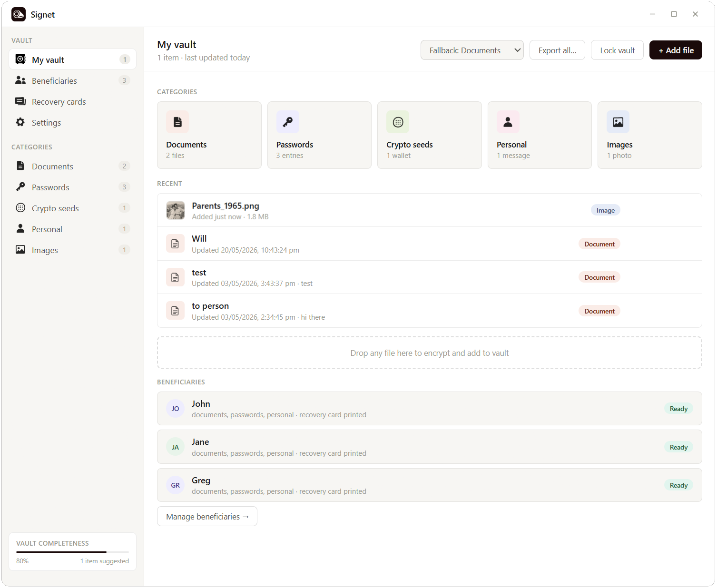717x588 pixels.
Task: Click Greg's Ready status badge
Action: pos(678,485)
